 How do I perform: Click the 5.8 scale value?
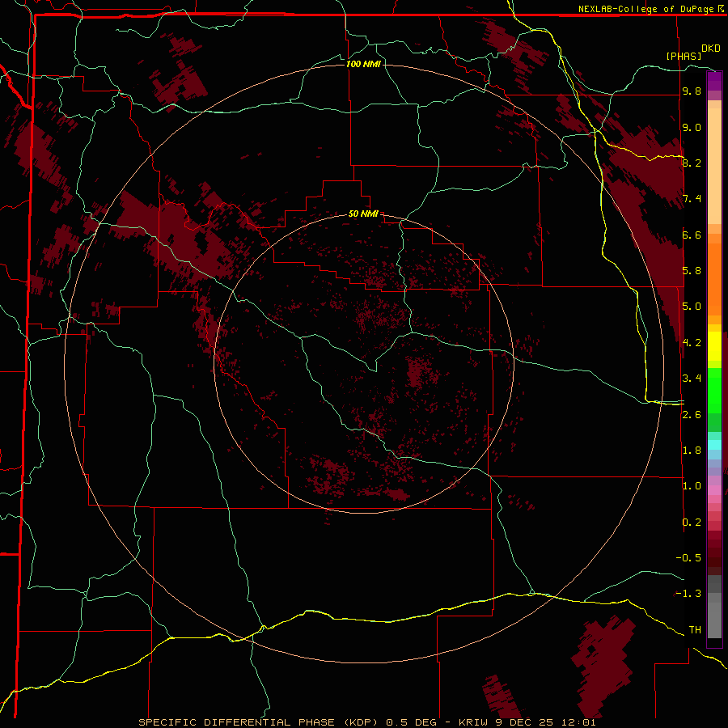tap(692, 271)
